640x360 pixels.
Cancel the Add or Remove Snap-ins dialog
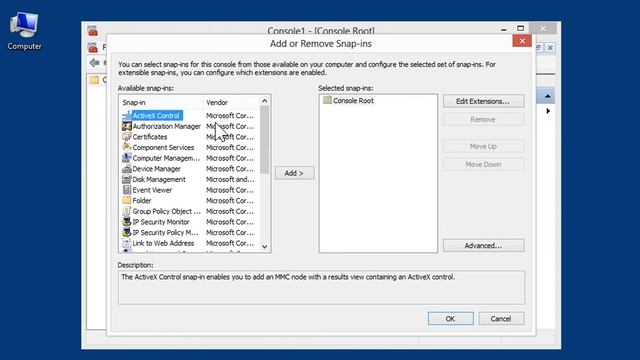click(x=501, y=319)
